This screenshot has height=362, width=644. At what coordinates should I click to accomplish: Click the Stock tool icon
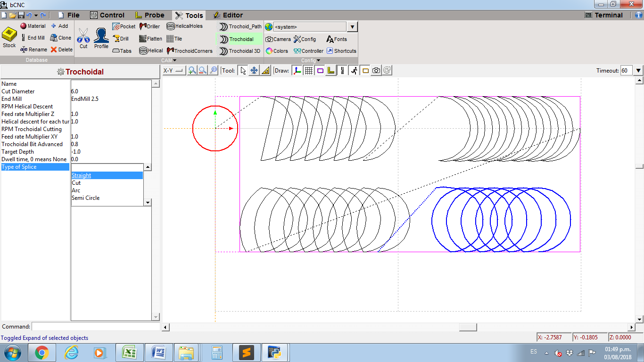9,38
